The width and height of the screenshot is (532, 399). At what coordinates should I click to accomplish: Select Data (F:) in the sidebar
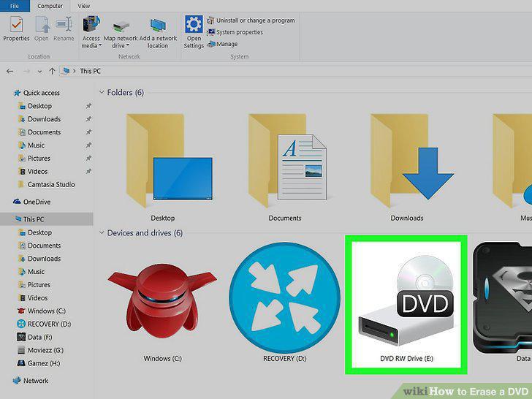(x=35, y=337)
